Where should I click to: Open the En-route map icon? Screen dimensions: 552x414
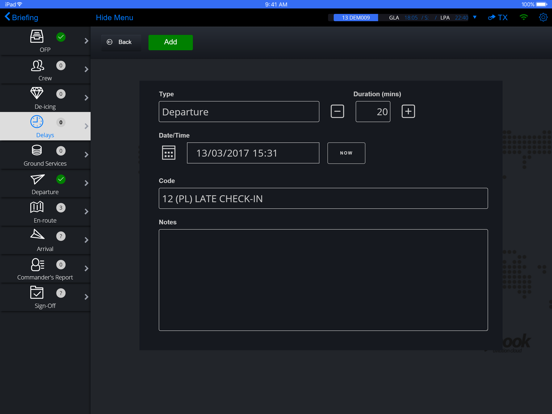37,207
